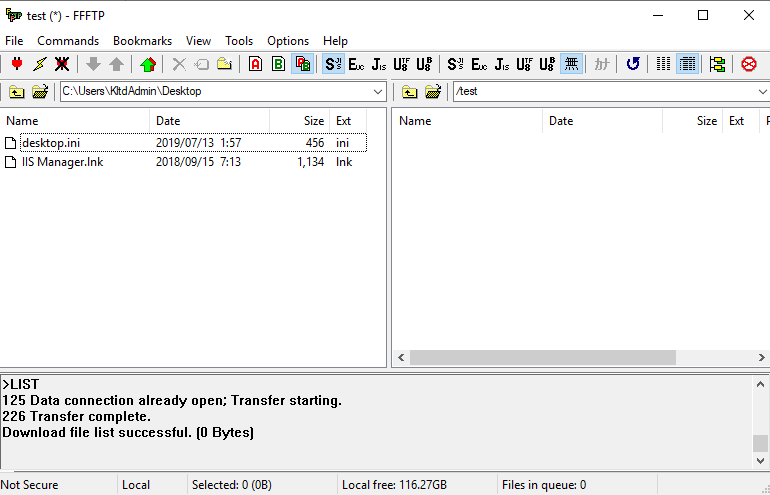The height and width of the screenshot is (495, 770).
Task: Click the second UTF-8 kanji code icon
Action: click(x=524, y=64)
